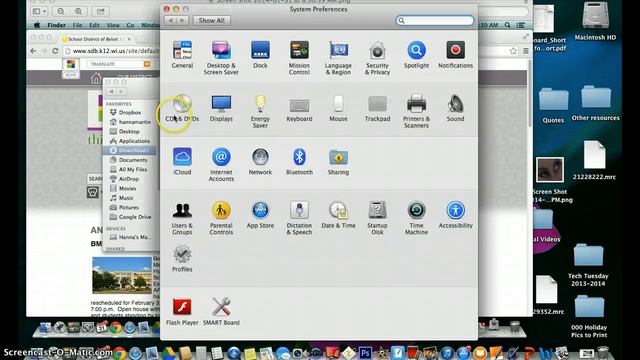Click the Spotlight magnifier in menu bar
Viewport: 640px width, 360px height.
pyautogui.click(x=507, y=25)
